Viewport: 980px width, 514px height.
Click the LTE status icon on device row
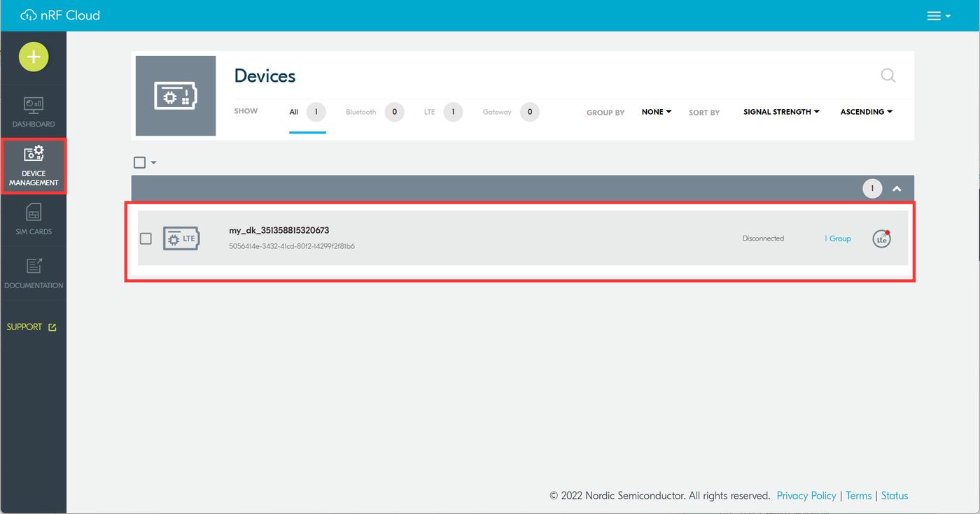[x=882, y=238]
